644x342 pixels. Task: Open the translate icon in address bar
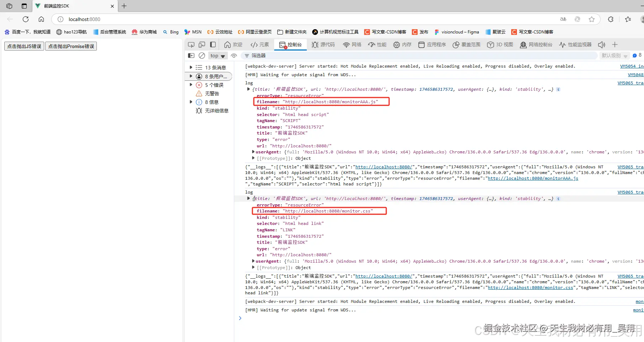tap(563, 19)
